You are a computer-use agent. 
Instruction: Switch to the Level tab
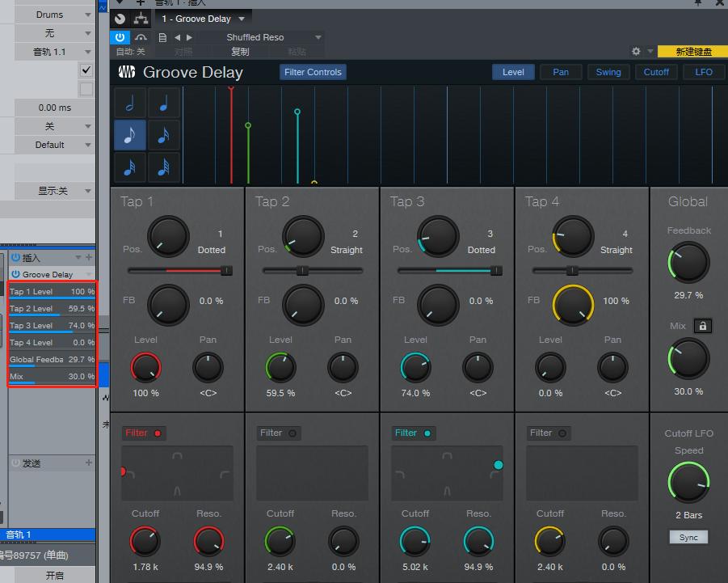coord(513,72)
